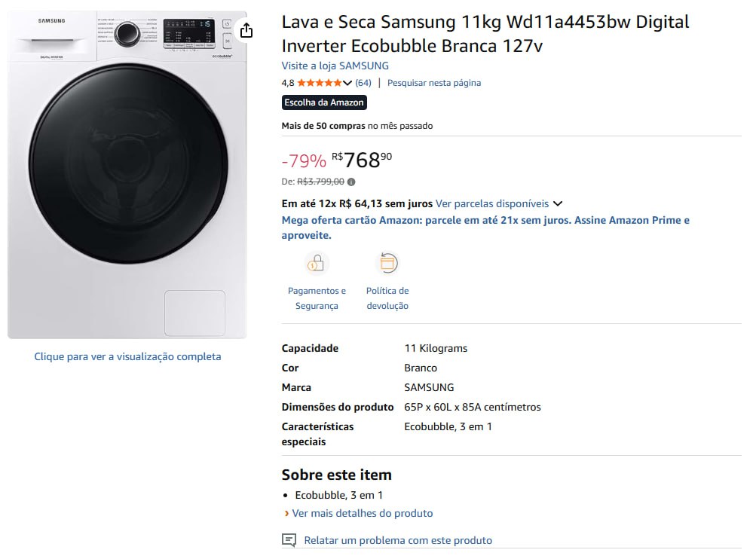Open the 64 customer reviews link
The height and width of the screenshot is (559, 756).
pyautogui.click(x=363, y=83)
